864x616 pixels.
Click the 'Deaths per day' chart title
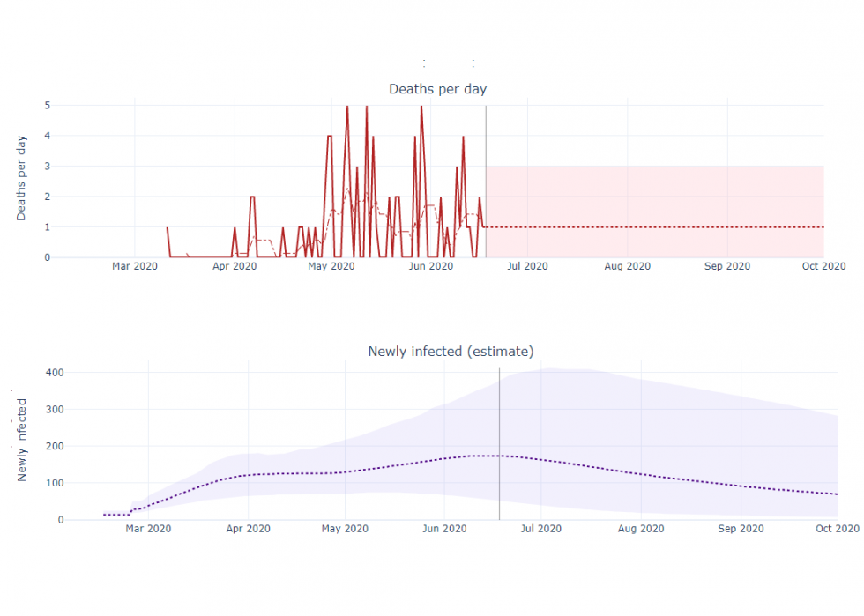(x=437, y=89)
